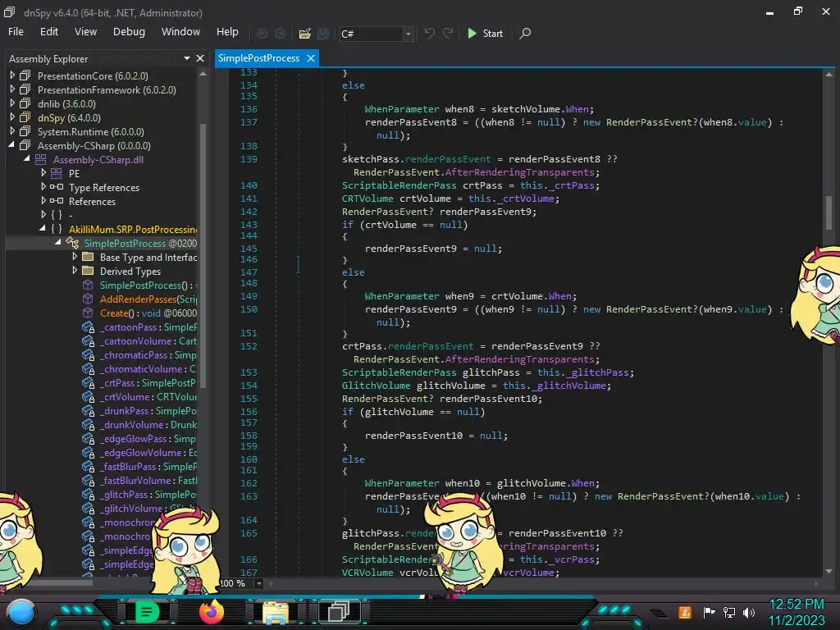Click the navigate backward arrow icon
Image resolution: width=840 pixels, height=630 pixels.
pyautogui.click(x=262, y=34)
